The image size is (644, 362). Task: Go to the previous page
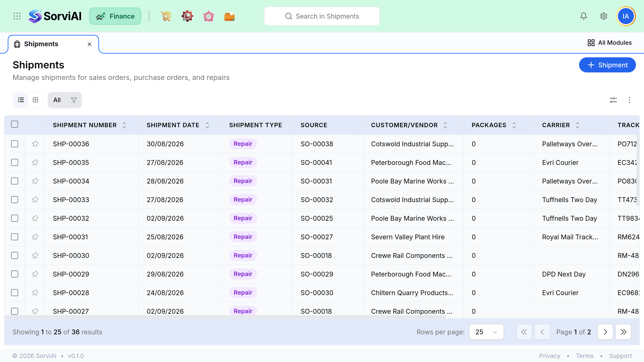pos(542,332)
